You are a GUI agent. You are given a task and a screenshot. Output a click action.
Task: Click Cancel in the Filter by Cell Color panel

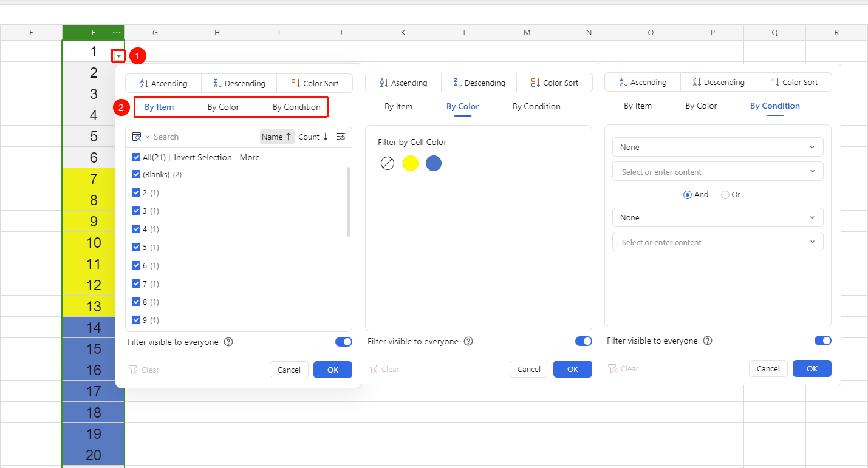point(529,369)
